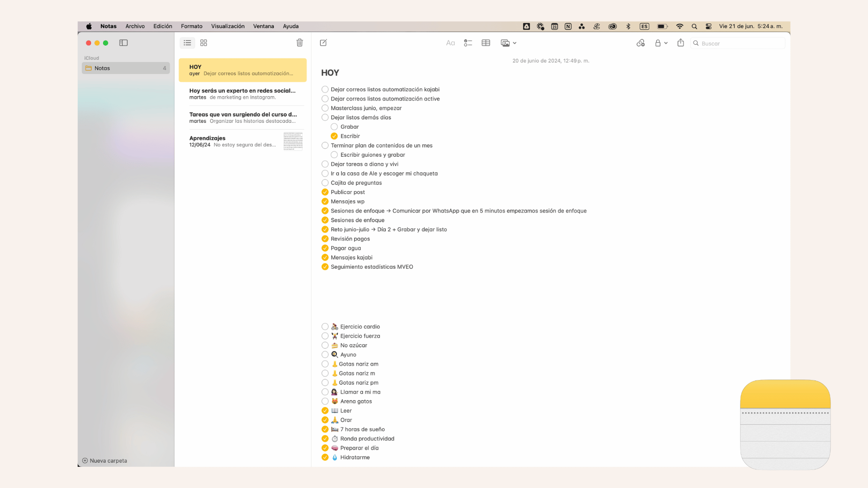Open the collaborate link icon
Image resolution: width=868 pixels, height=488 pixels.
click(x=641, y=43)
